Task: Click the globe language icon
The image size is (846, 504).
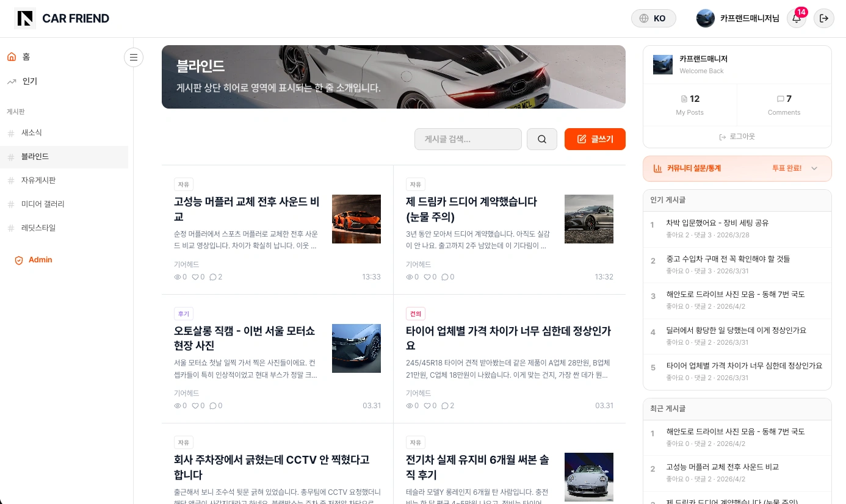Action: [x=643, y=18]
